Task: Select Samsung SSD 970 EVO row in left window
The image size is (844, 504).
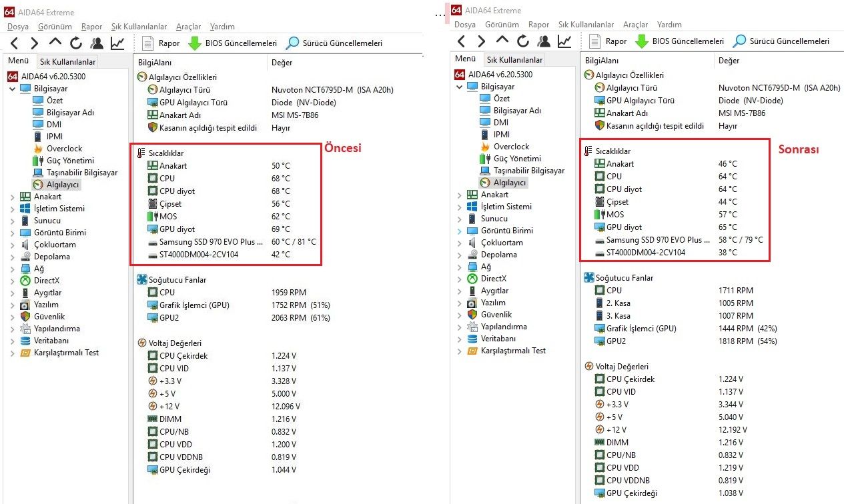Action: (231, 242)
